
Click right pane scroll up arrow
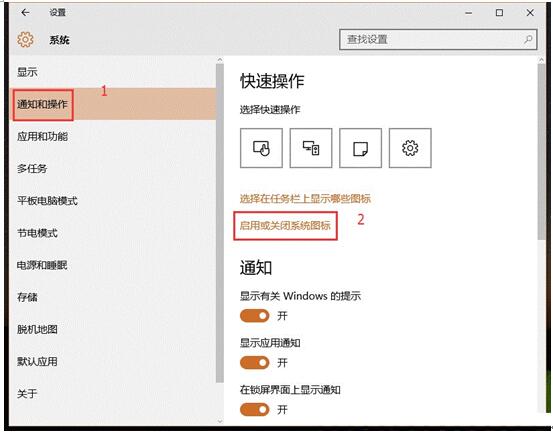click(x=541, y=60)
